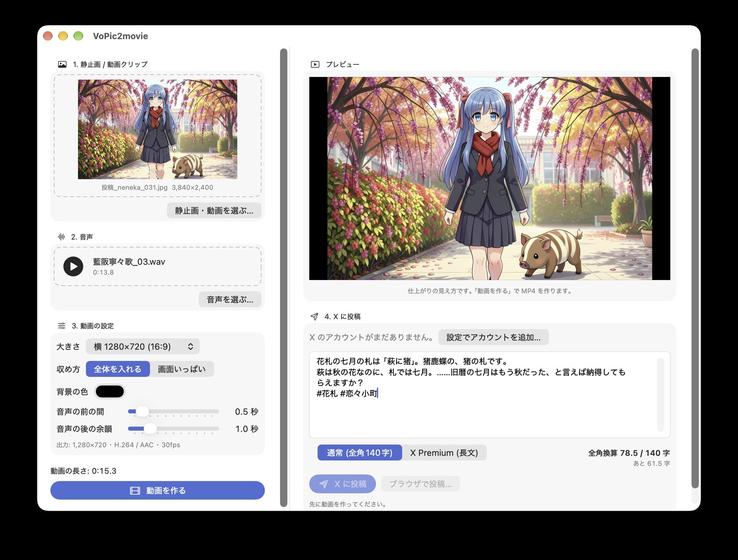Click the VoPic2movie window title
This screenshot has height=560, width=738.
120,36
